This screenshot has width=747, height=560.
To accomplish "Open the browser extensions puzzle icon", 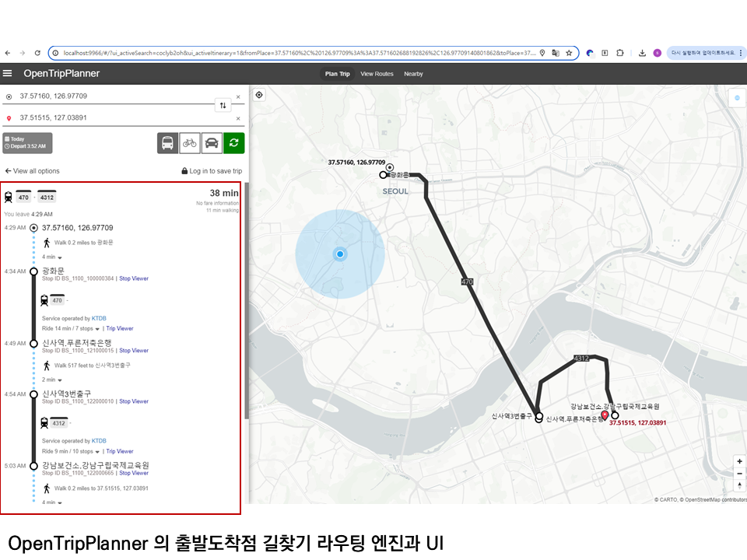I will point(620,53).
